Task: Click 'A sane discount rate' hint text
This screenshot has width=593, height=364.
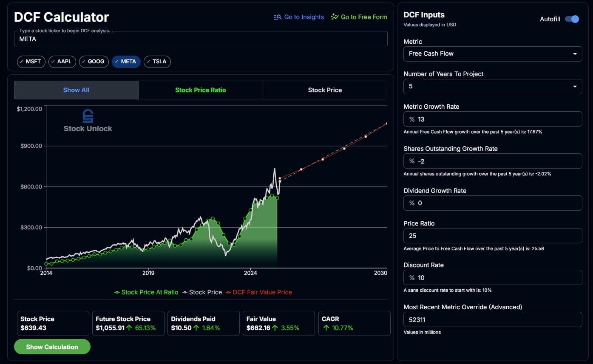Action: point(447,290)
